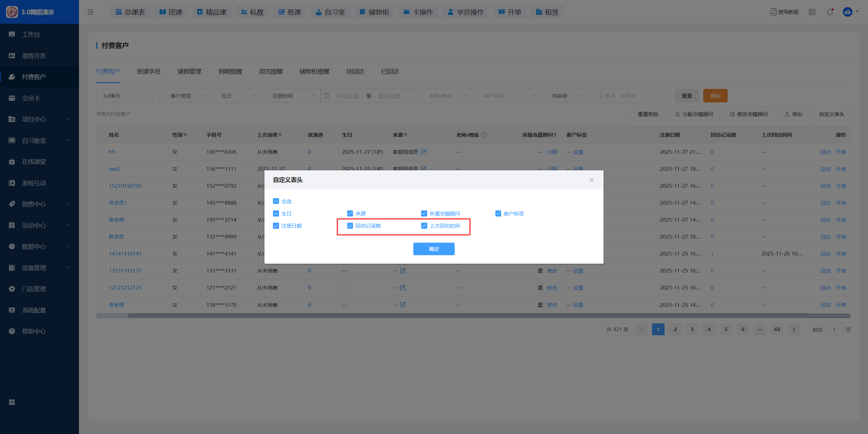Click the 使用教程 tutorial icon
The image size is (868, 434).
[x=773, y=12]
